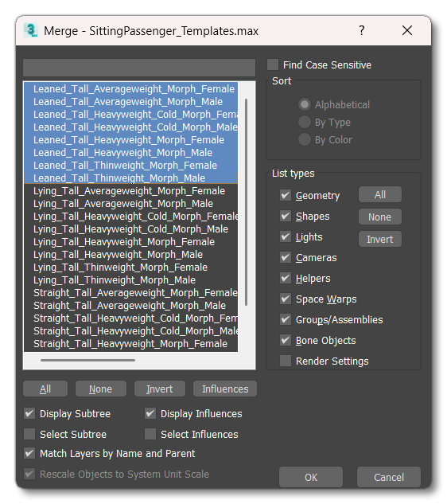Click the horizontal scrollbar of object list

87,361
